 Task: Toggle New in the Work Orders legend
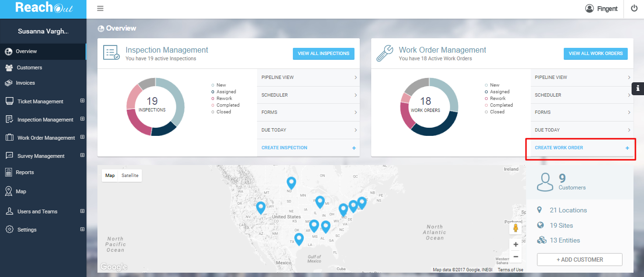point(492,85)
